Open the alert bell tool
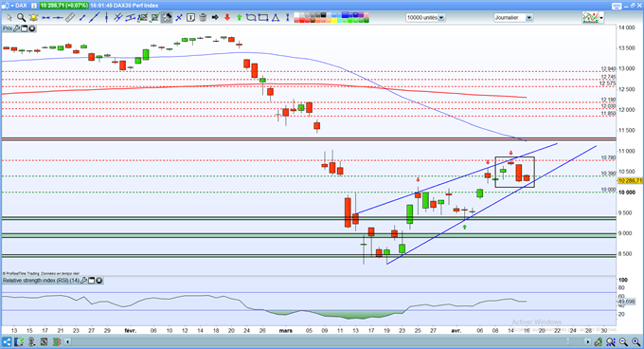This screenshot has width=644, height=349. tap(33, 18)
